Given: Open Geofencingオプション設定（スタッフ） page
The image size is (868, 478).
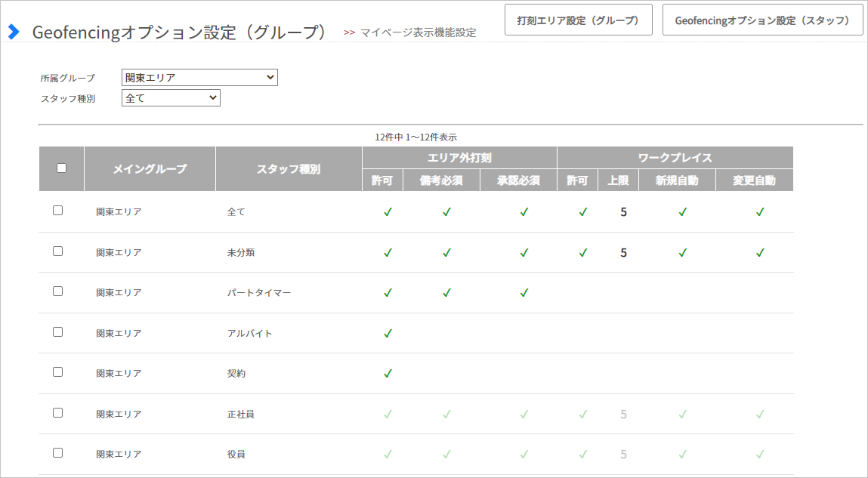Looking at the screenshot, I should pyautogui.click(x=762, y=20).
